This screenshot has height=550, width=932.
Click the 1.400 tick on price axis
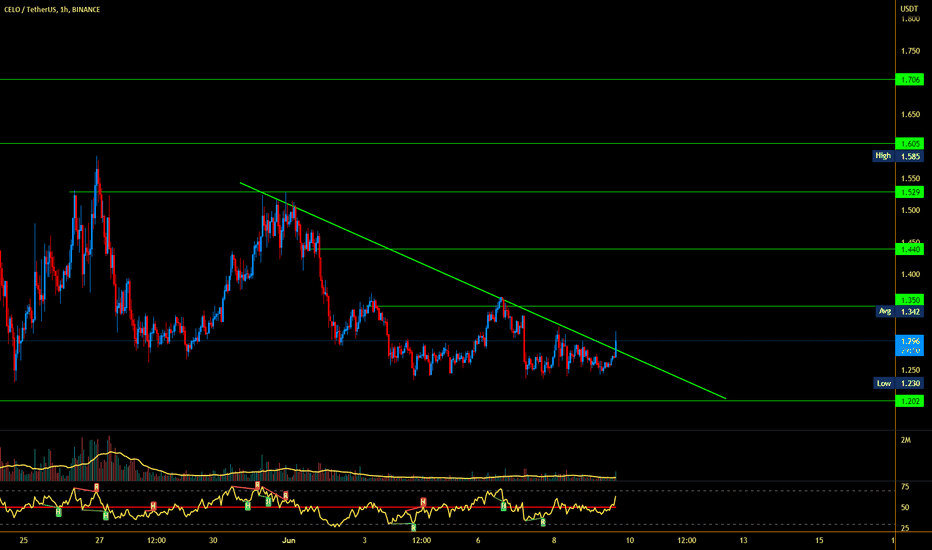(910, 275)
